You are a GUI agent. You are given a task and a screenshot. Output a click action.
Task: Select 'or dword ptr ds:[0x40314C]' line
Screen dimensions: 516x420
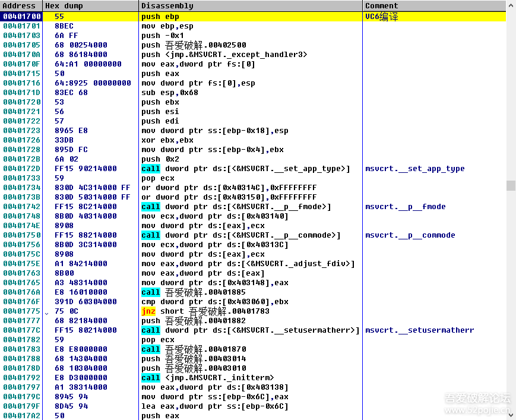point(229,188)
